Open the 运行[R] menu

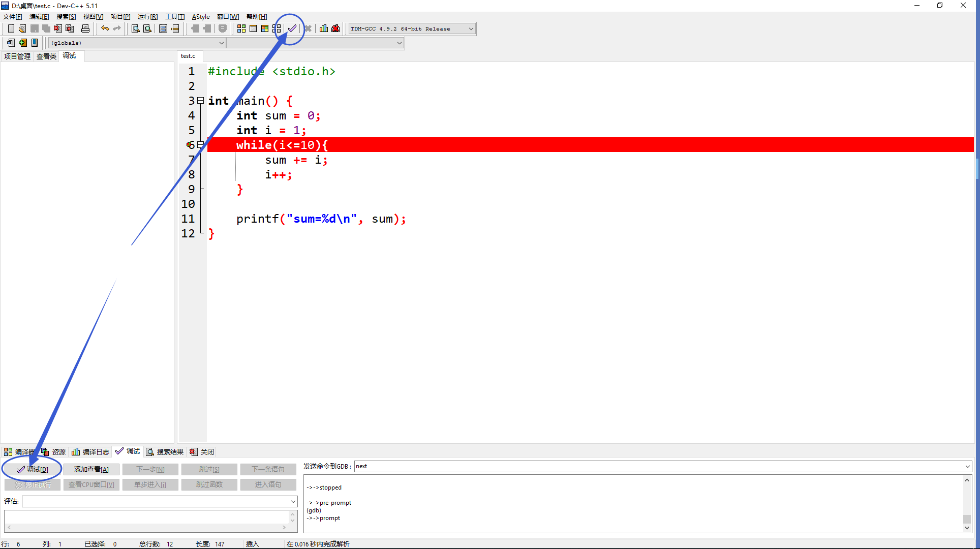[x=147, y=17]
